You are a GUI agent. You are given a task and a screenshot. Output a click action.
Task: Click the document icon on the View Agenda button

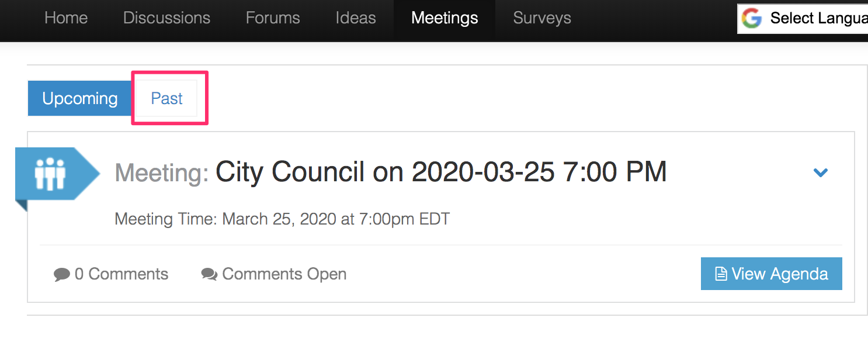(x=721, y=273)
